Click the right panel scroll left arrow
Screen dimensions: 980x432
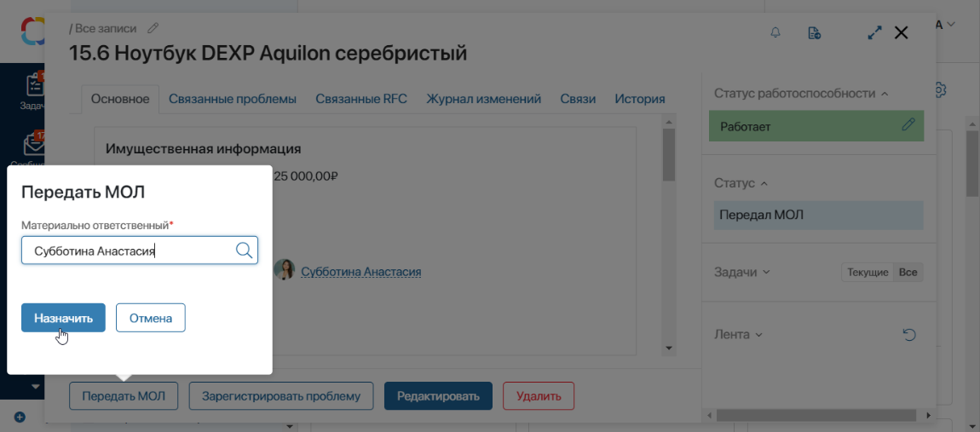tap(708, 415)
